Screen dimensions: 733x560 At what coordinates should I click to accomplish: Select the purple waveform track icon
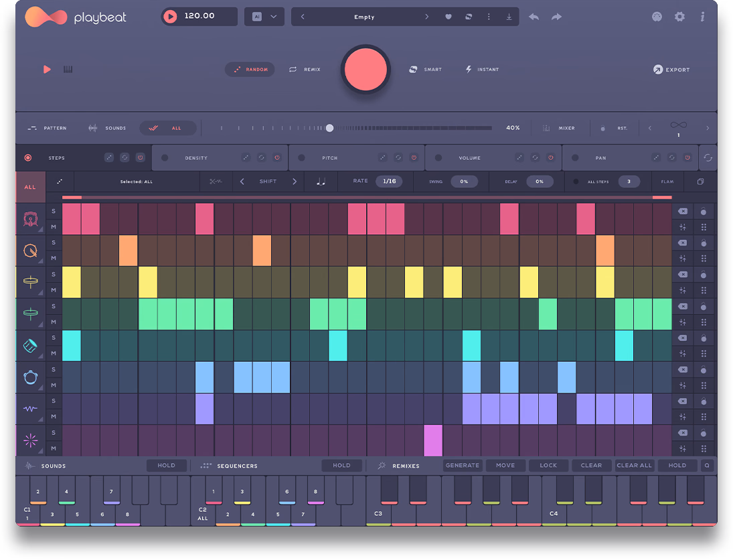(x=30, y=409)
